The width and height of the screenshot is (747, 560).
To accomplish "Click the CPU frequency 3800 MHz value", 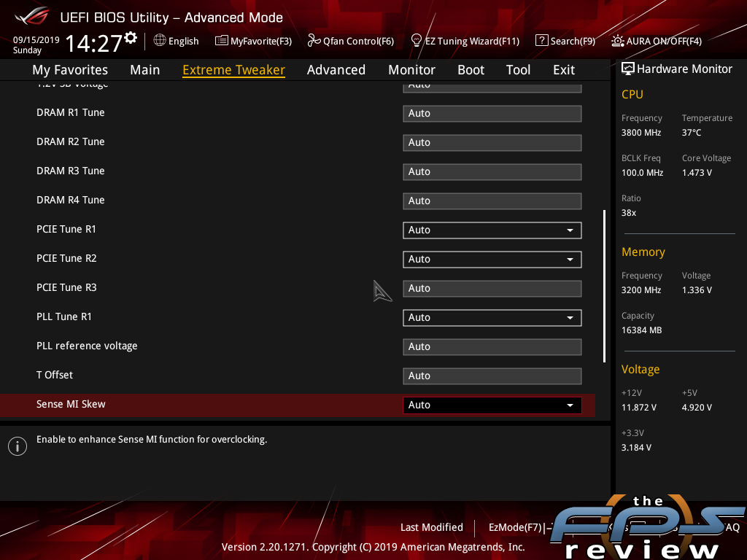I will [641, 133].
